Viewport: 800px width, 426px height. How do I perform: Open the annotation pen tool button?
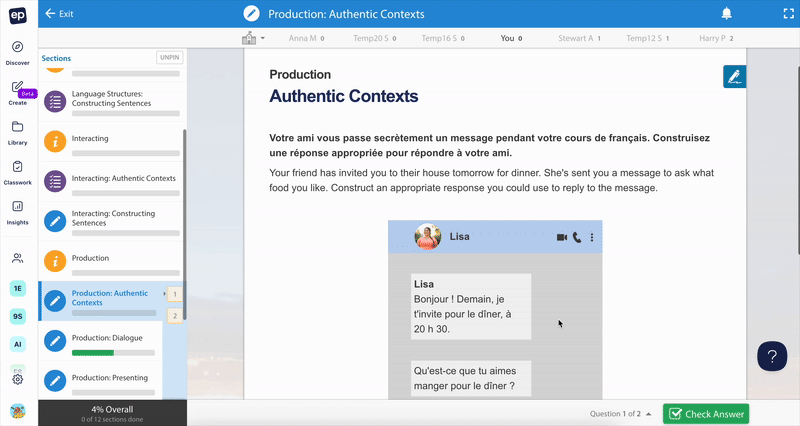click(734, 77)
